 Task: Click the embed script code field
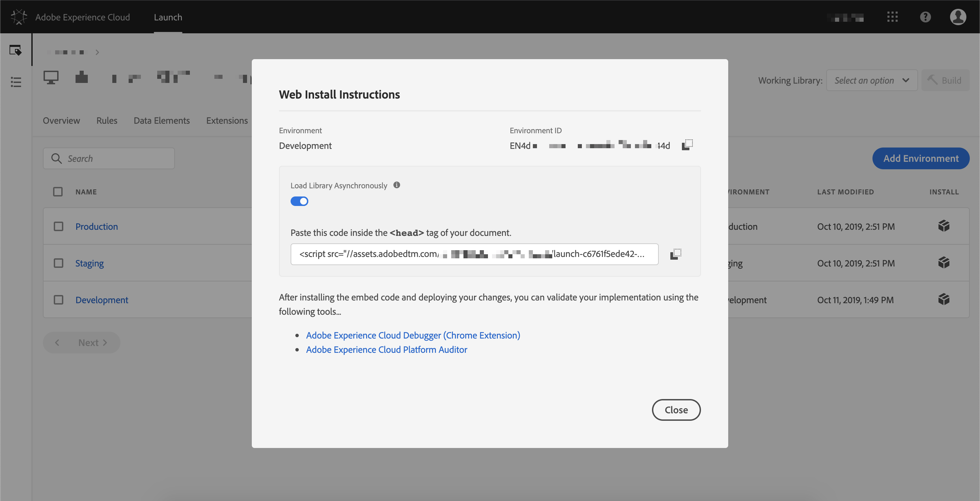(474, 254)
